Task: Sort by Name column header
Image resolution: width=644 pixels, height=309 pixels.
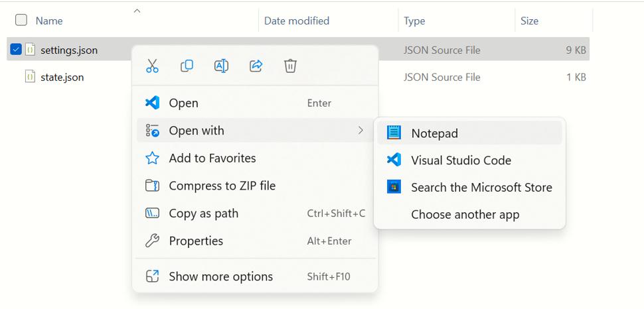Action: click(49, 21)
